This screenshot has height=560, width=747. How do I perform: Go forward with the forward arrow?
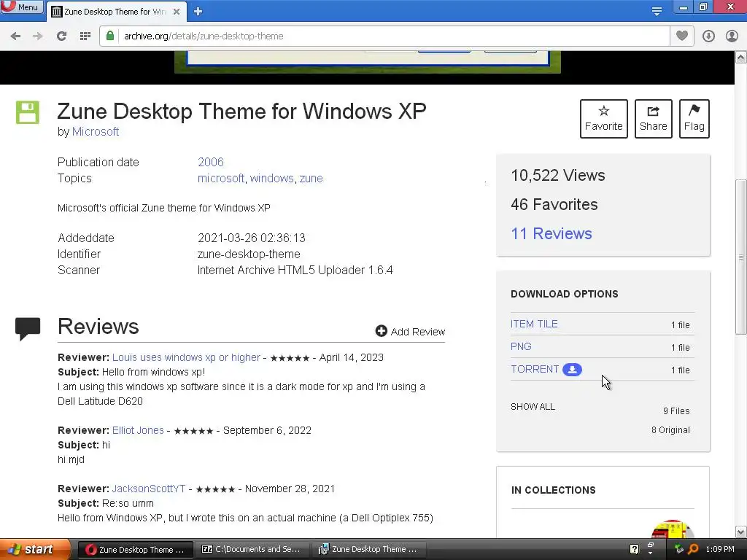(x=38, y=36)
